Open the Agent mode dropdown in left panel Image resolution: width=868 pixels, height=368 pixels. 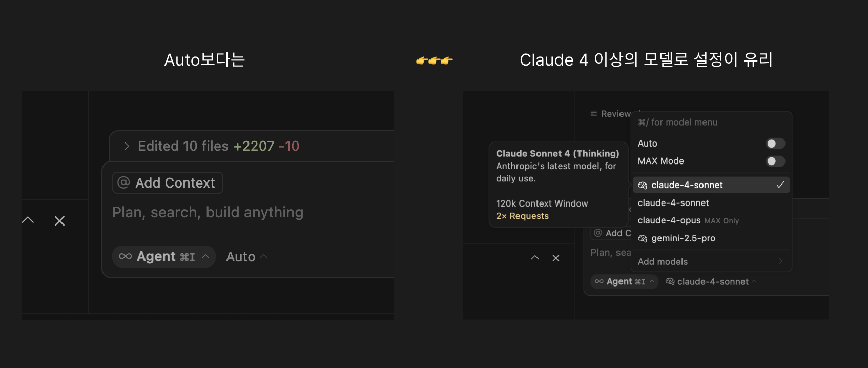pyautogui.click(x=164, y=256)
